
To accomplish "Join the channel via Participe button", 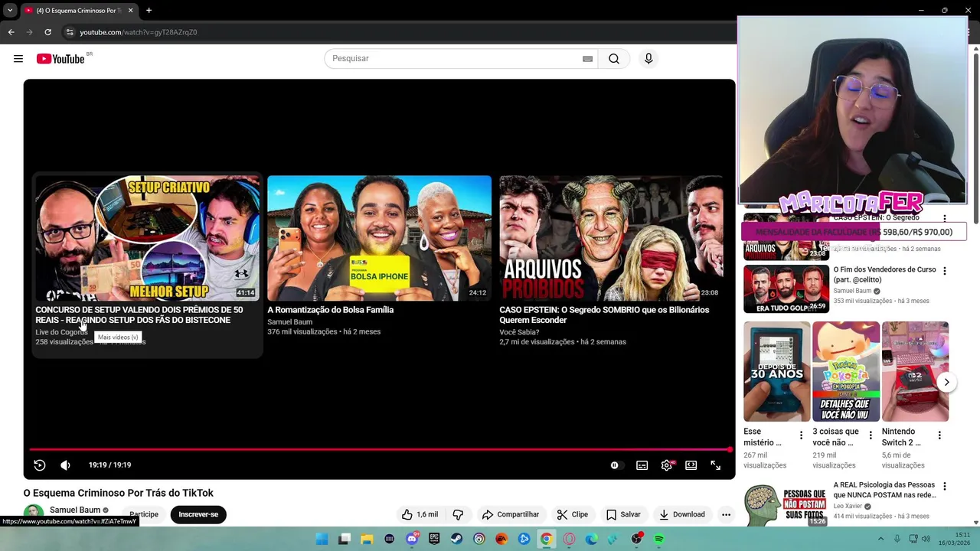I will (144, 514).
